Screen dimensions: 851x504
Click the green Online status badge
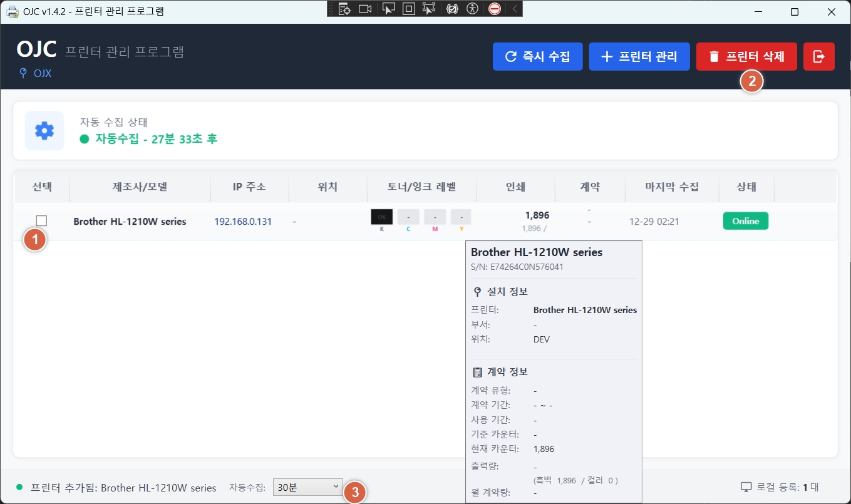coord(745,221)
